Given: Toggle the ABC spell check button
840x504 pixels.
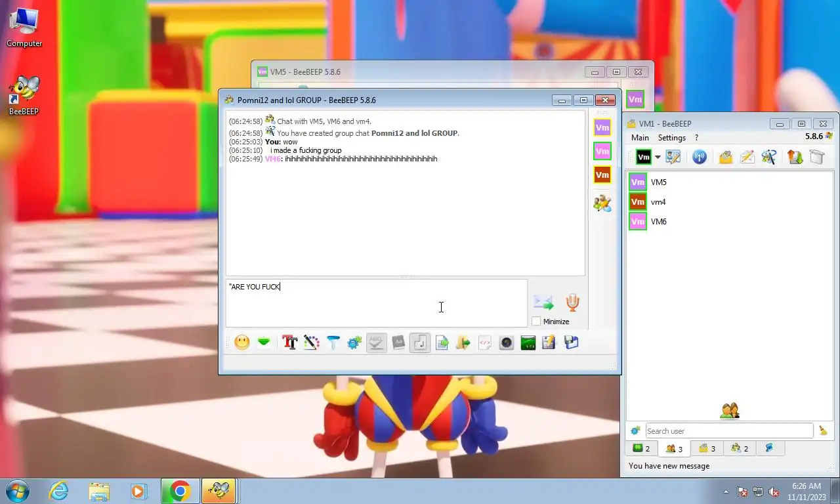Looking at the screenshot, I should click(376, 343).
